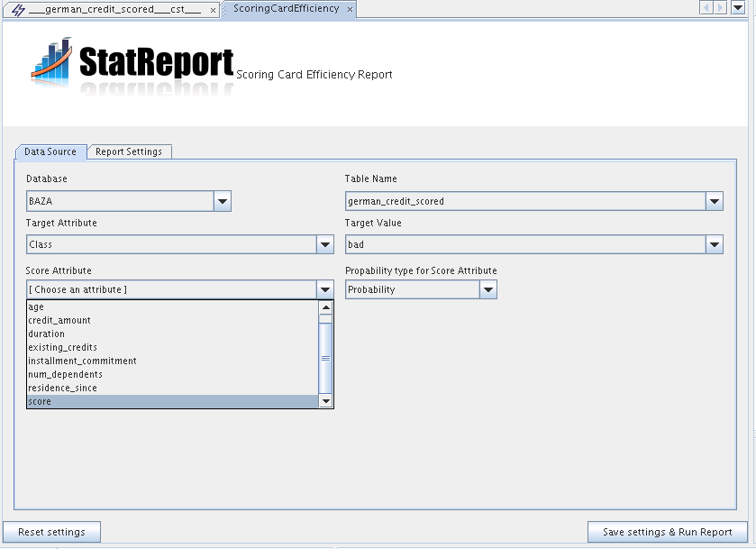The height and width of the screenshot is (549, 756).
Task: Select credit_amount from the attribute list
Action: click(173, 320)
